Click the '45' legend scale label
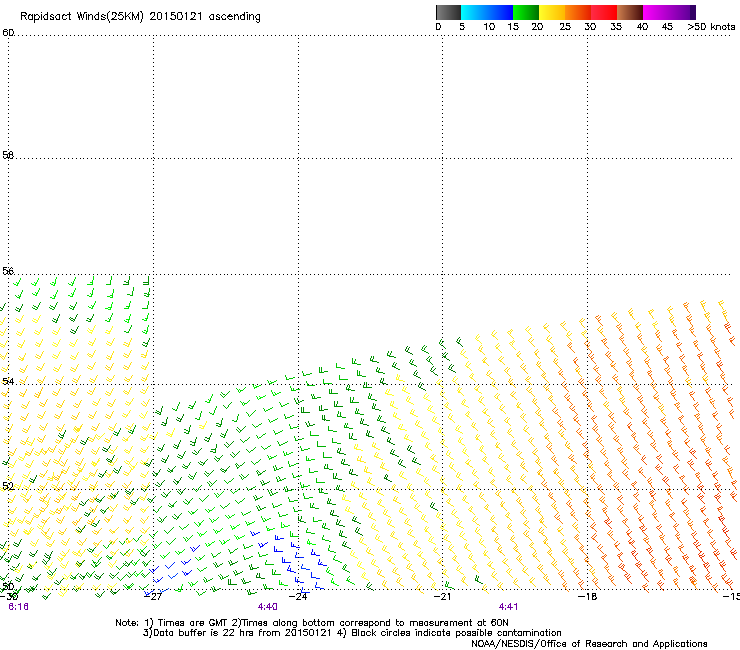740x650 pixels. (x=667, y=27)
